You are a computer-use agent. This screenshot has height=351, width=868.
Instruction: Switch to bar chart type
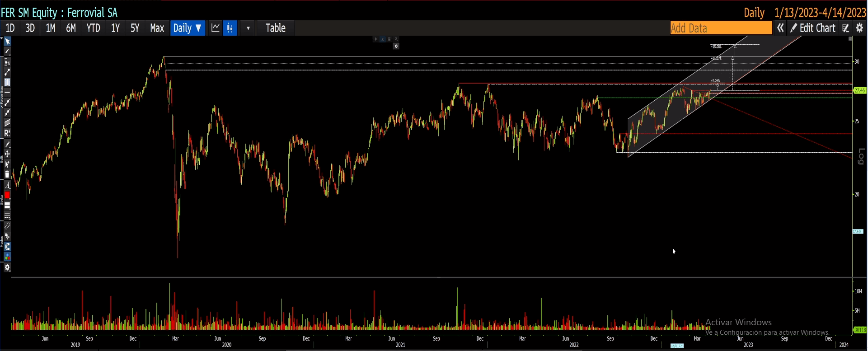[x=230, y=28]
